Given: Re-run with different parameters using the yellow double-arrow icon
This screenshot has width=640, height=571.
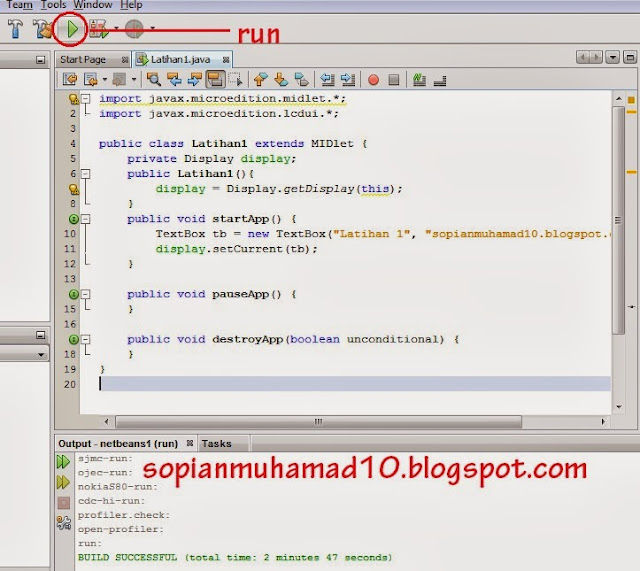Looking at the screenshot, I should (63, 482).
